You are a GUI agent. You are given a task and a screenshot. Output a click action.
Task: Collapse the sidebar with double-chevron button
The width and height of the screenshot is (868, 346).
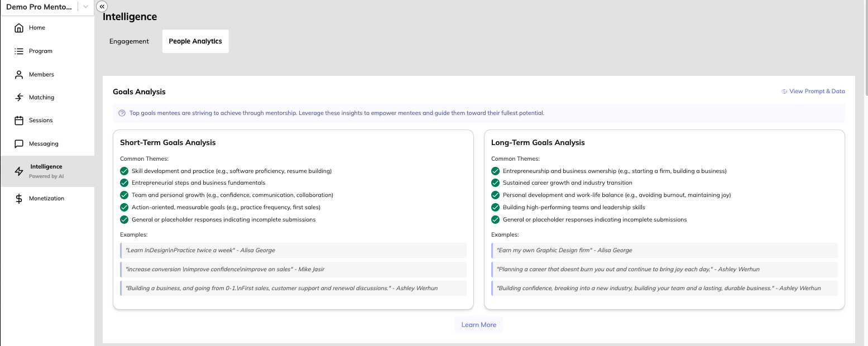click(x=102, y=6)
